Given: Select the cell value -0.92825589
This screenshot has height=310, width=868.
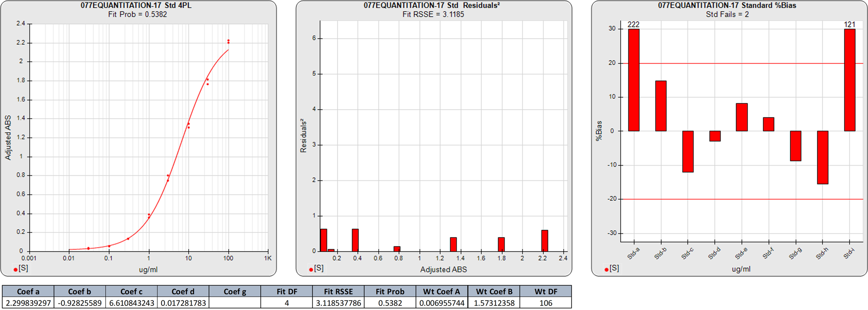Looking at the screenshot, I should pos(80,303).
